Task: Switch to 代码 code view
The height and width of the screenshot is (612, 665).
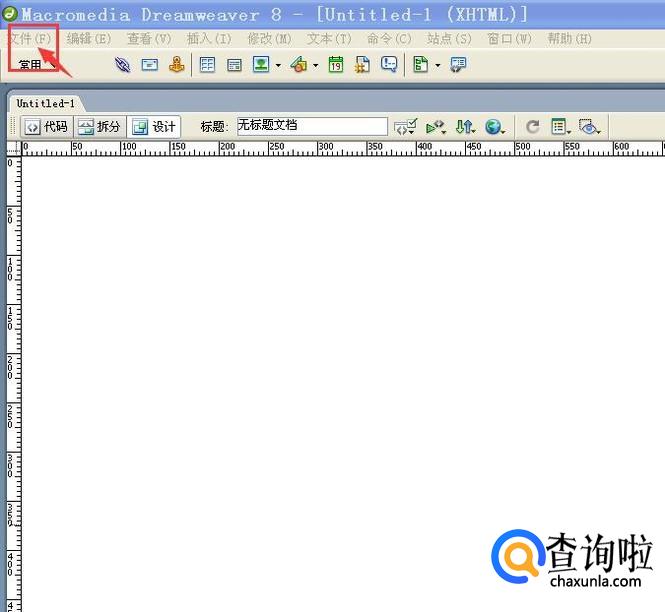Action: (x=47, y=127)
